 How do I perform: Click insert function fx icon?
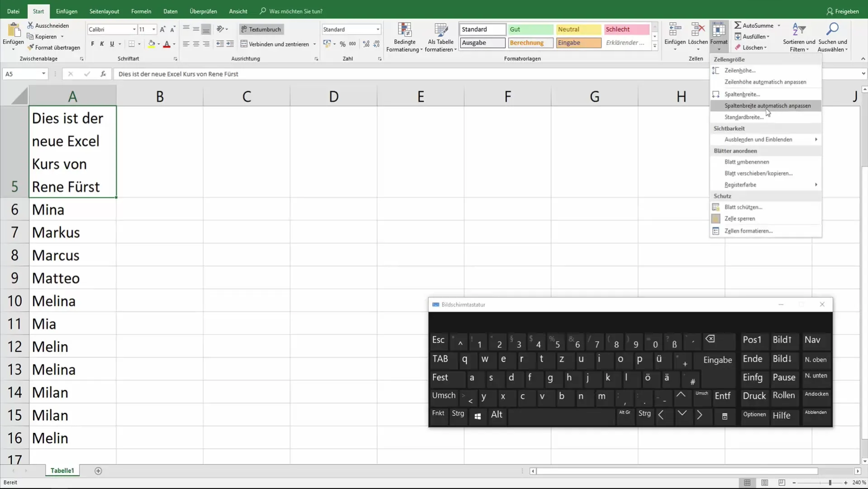click(x=103, y=74)
